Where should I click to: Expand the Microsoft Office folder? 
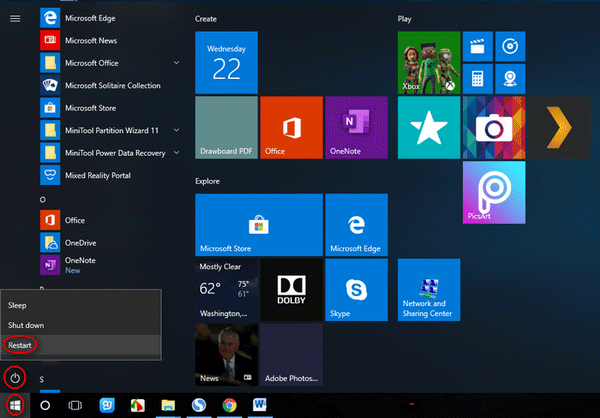(x=176, y=63)
